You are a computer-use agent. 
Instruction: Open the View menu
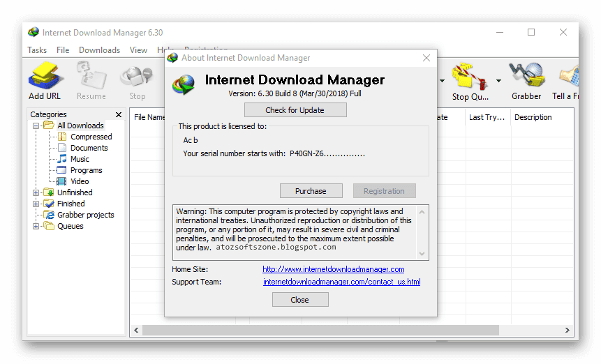pos(138,50)
